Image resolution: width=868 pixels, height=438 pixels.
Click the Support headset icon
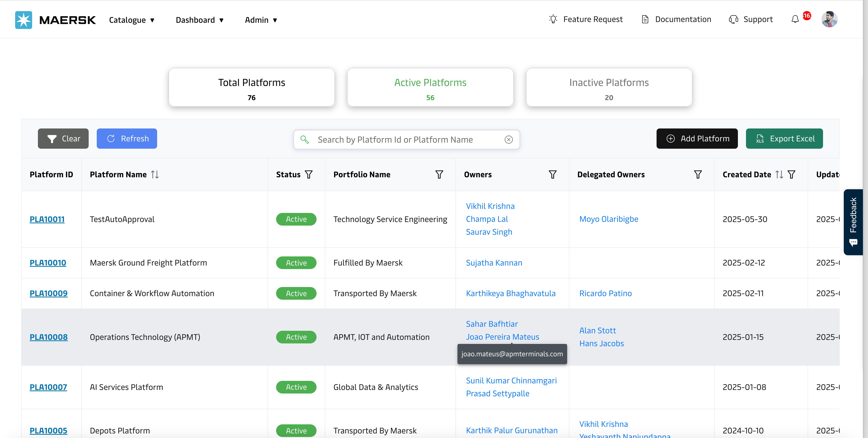click(734, 19)
